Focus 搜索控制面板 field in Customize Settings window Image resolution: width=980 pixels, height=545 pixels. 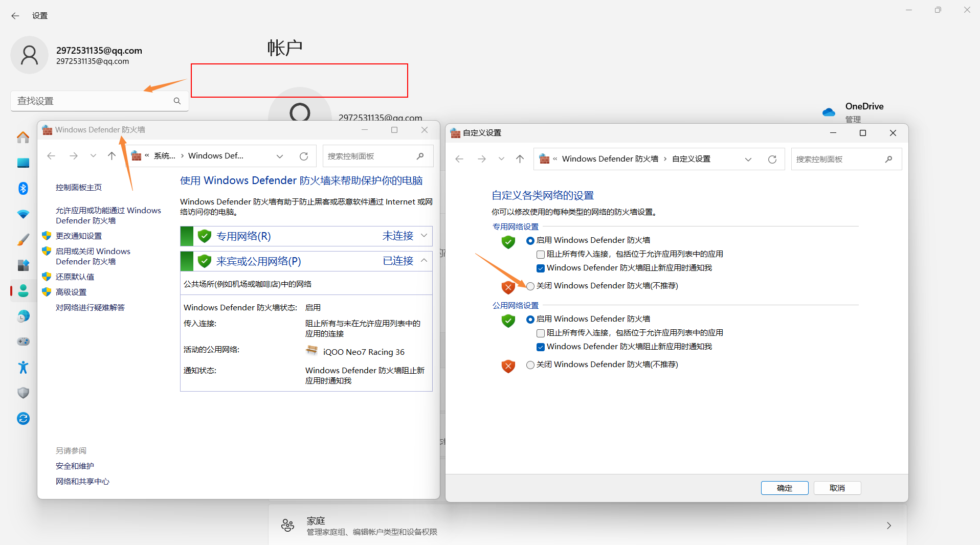(847, 159)
